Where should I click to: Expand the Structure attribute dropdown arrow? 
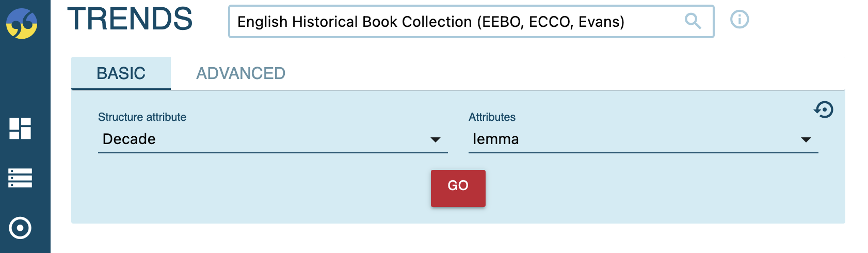[436, 140]
